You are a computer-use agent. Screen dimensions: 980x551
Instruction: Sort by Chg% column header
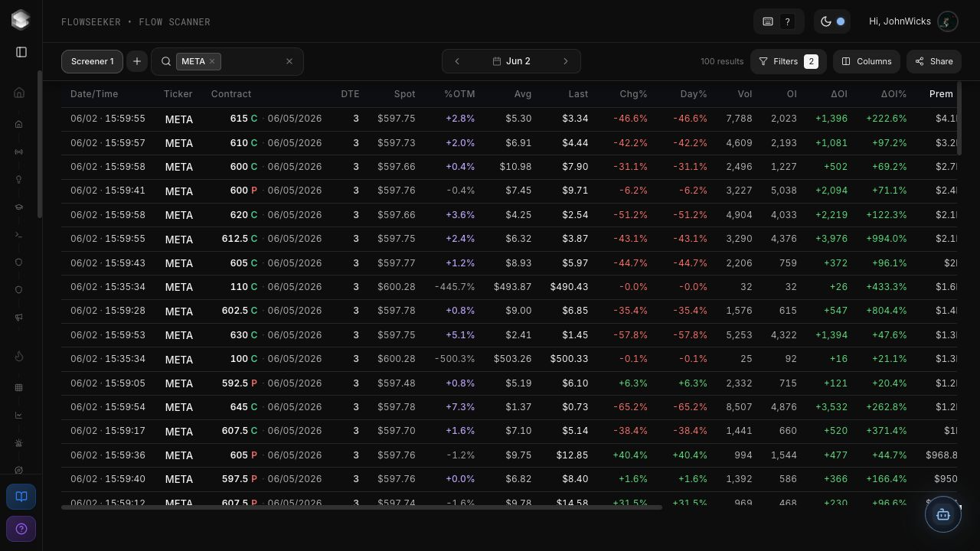point(633,94)
